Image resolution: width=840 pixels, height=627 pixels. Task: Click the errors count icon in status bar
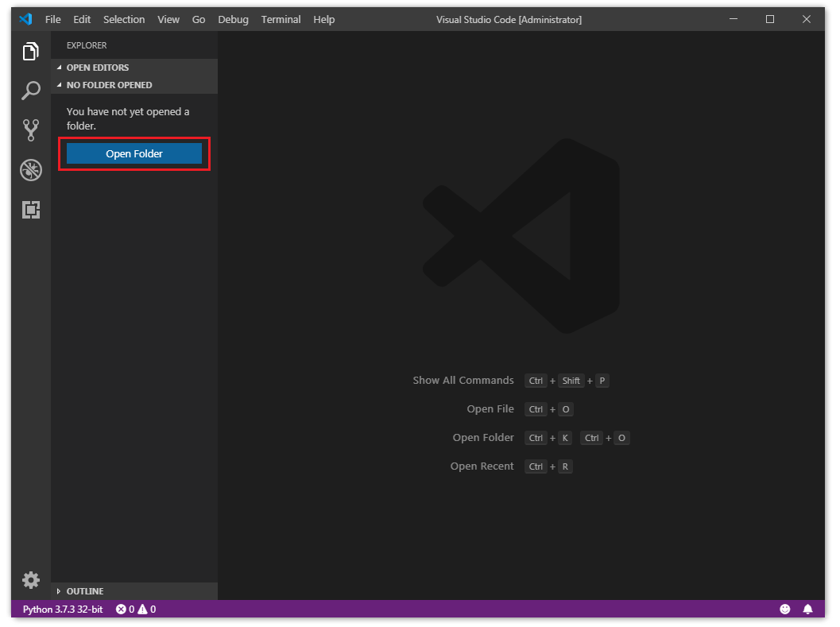121,610
